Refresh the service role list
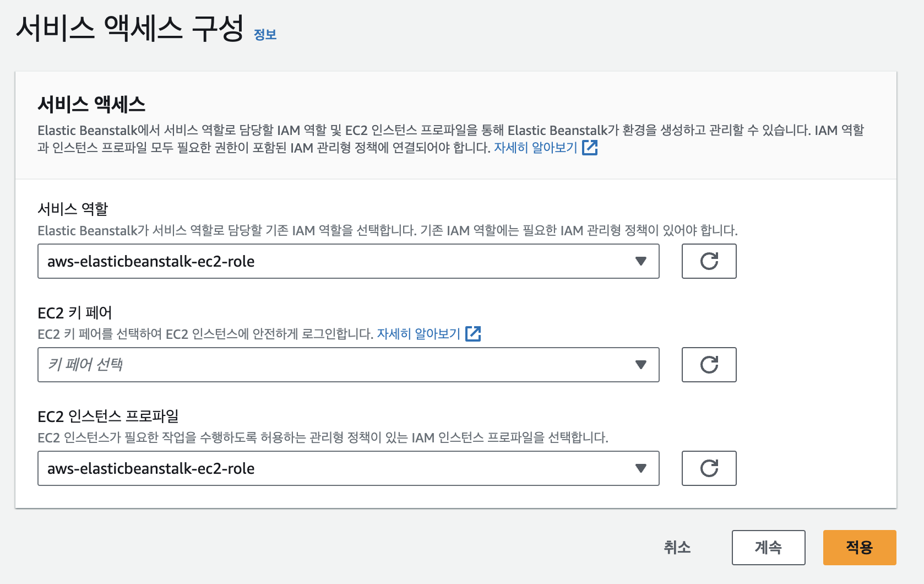The height and width of the screenshot is (584, 924). pos(709,261)
